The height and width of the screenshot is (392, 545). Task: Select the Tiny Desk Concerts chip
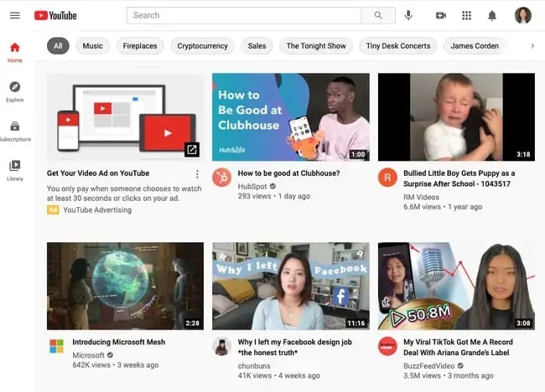pos(397,46)
